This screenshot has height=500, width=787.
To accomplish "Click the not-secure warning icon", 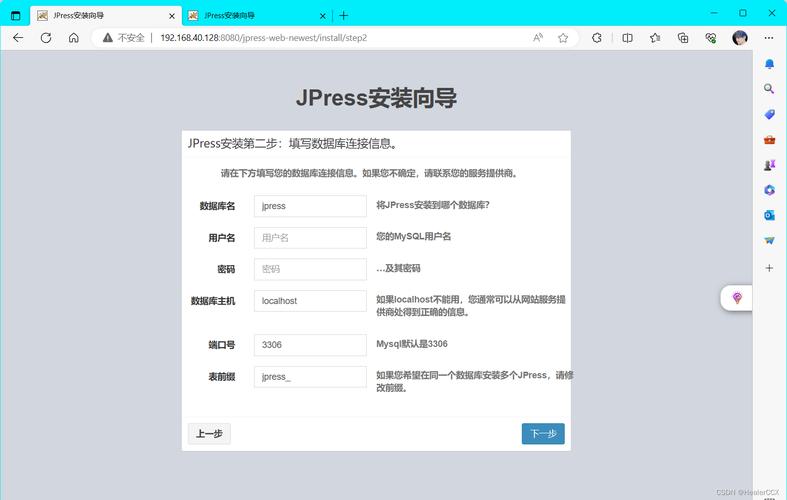I will pos(107,38).
